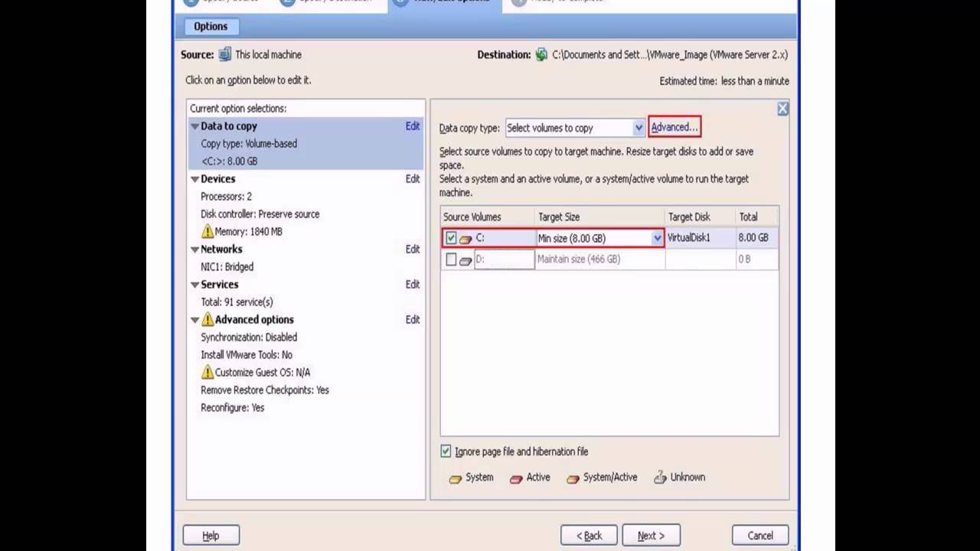Toggle Ignore page file and hibernation file
This screenshot has width=980, height=551.
click(x=446, y=452)
